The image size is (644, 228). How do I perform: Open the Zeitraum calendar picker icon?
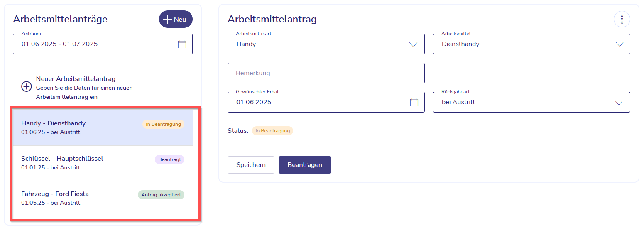tap(182, 44)
